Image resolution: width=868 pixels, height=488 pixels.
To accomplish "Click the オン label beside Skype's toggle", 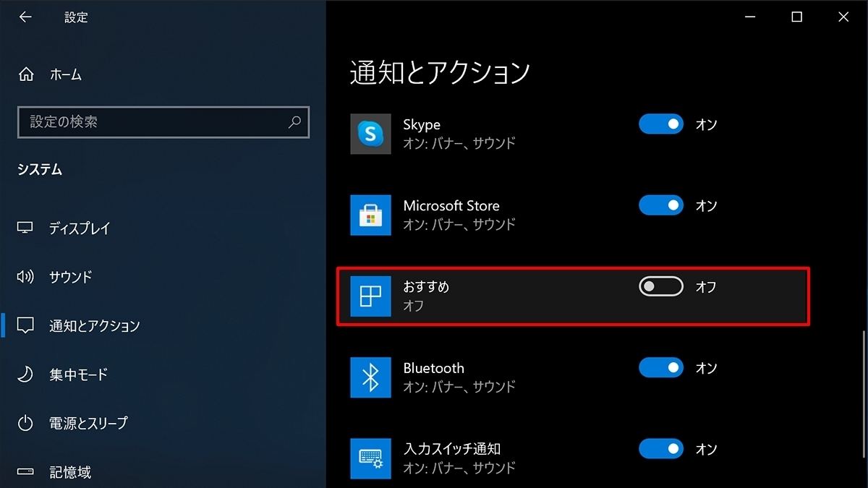I will pyautogui.click(x=706, y=124).
